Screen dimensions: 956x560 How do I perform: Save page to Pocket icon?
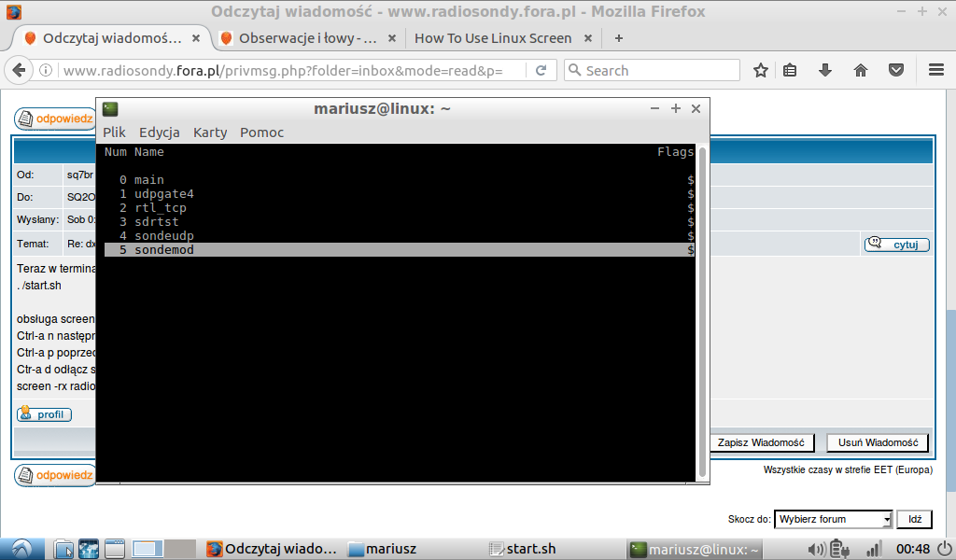pyautogui.click(x=895, y=71)
